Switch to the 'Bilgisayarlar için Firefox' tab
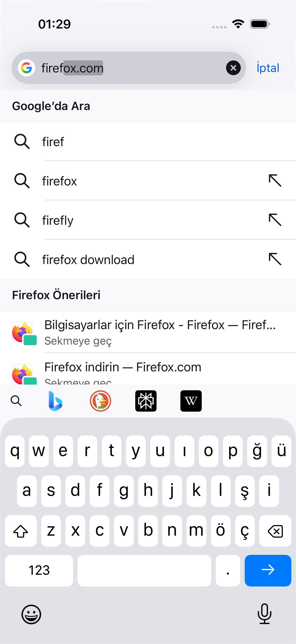Screen dimensions: 296x644 (x=148, y=332)
